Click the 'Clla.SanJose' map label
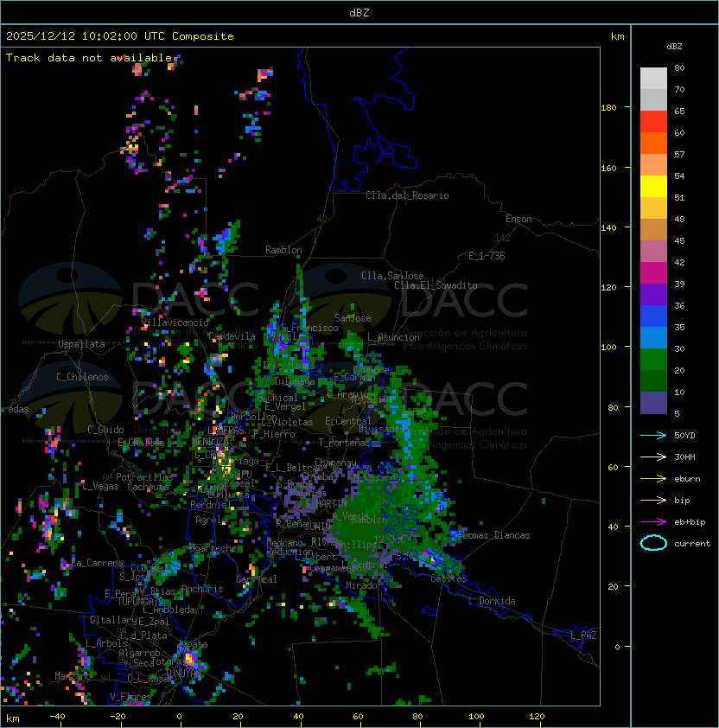Screen dimensions: 719x728 click(x=392, y=276)
